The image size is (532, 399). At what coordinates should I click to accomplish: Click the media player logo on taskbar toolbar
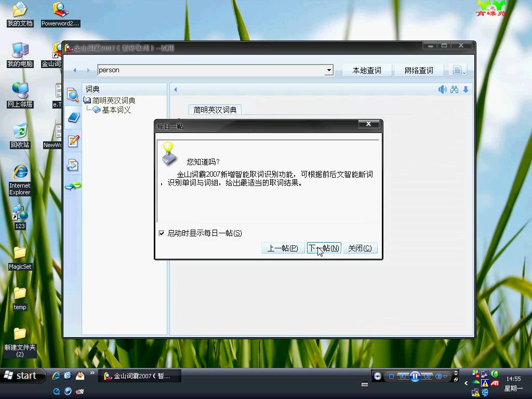point(377,376)
